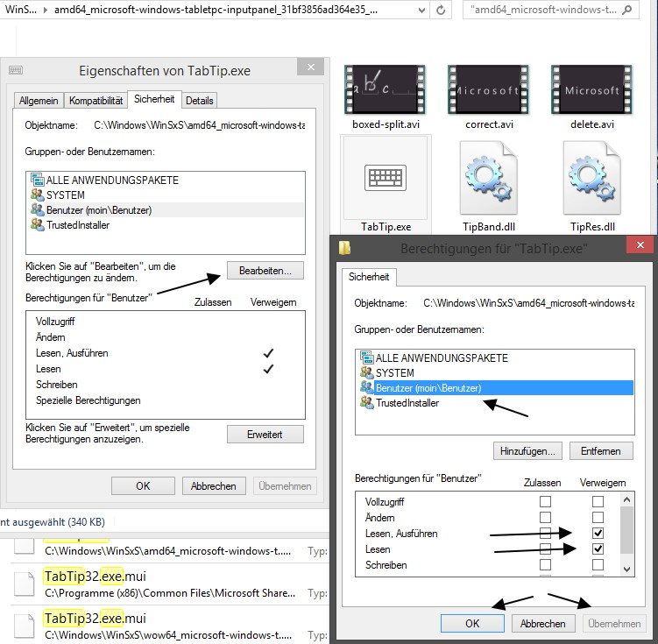
Task: Click the refresh icon in the address bar
Action: pos(441,10)
